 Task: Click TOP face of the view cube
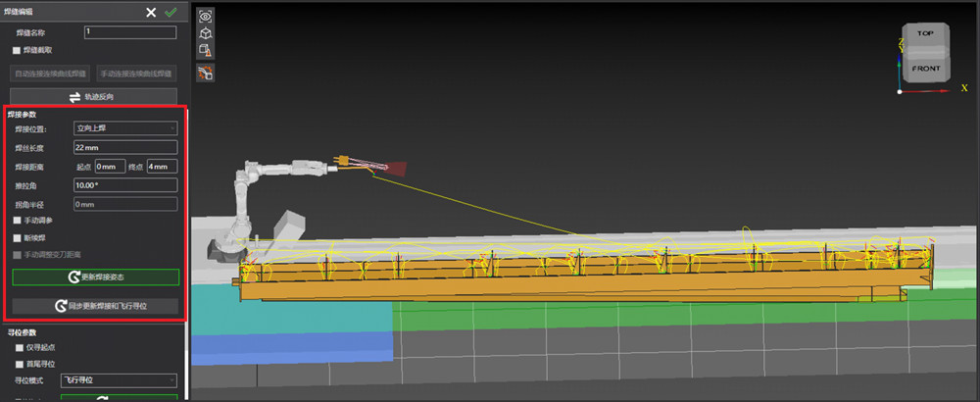click(924, 34)
